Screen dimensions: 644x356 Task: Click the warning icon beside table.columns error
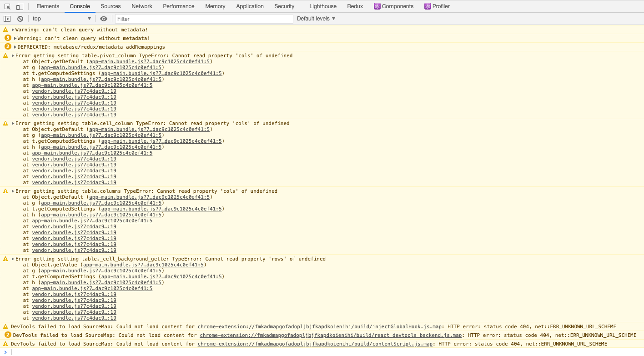[x=5, y=191]
